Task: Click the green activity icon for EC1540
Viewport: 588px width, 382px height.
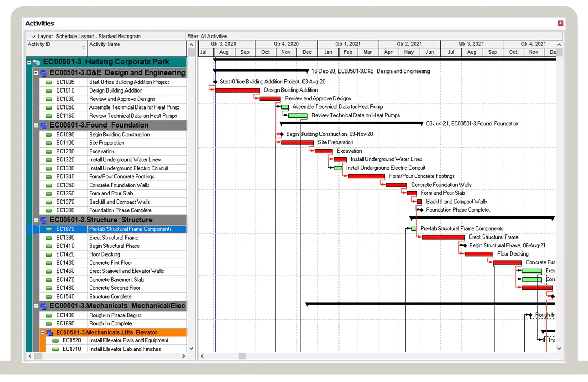Action: coord(49,297)
